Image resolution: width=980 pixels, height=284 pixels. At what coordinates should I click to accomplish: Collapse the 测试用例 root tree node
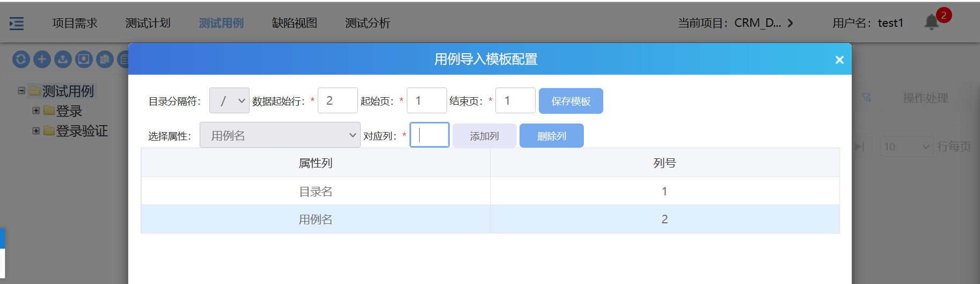point(21,91)
